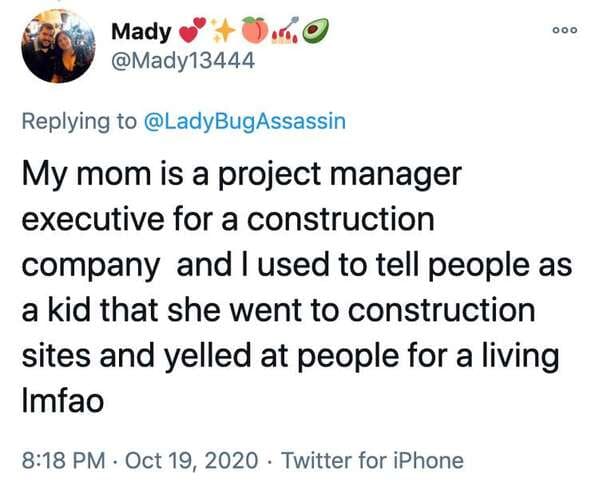The height and width of the screenshot is (491, 599).
Task: Click the peach emoji
Action: 256,30
